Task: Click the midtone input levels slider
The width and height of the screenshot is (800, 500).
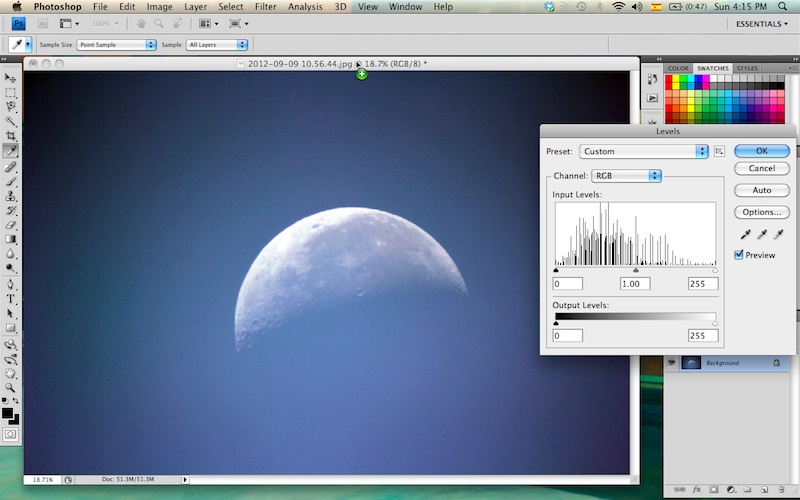Action: (636, 270)
